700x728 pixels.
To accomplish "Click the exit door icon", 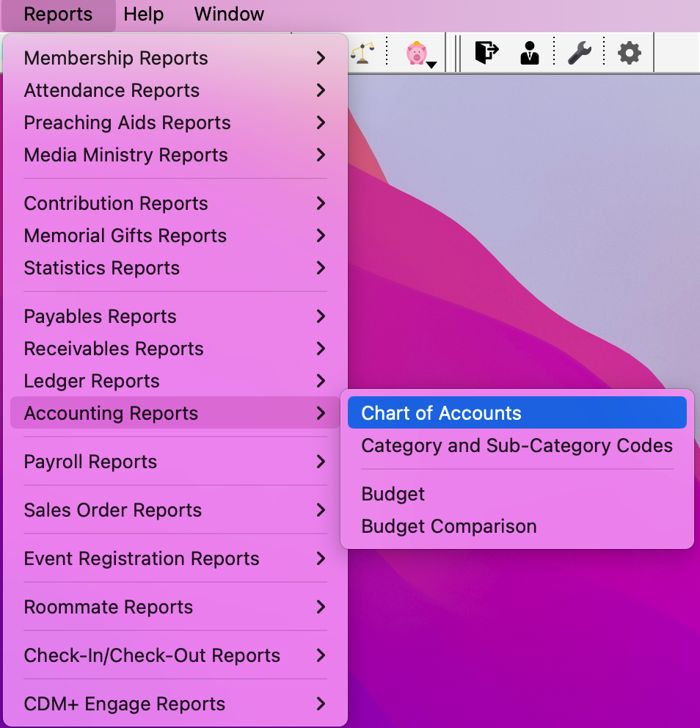I will pyautogui.click(x=486, y=53).
